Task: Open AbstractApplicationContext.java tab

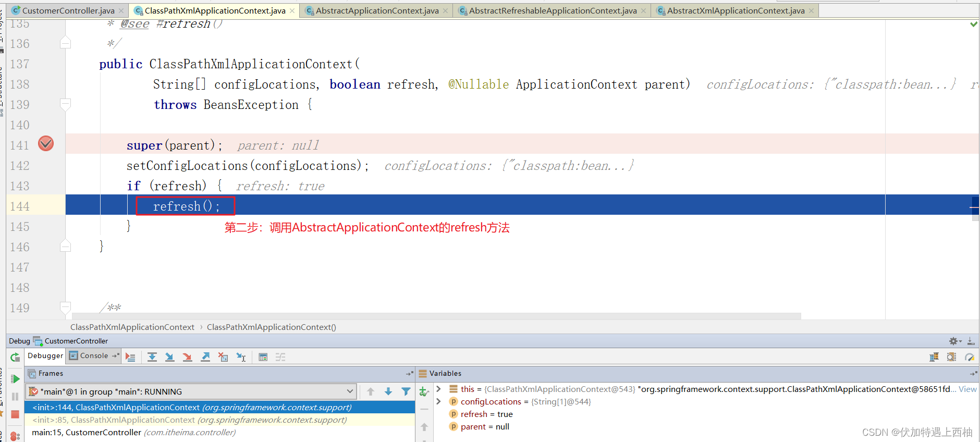Action: [377, 10]
